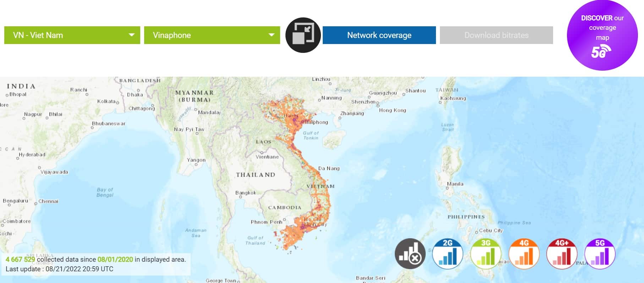Toggle the no-signal coverage filter icon
The image size is (644, 283).
click(x=410, y=254)
